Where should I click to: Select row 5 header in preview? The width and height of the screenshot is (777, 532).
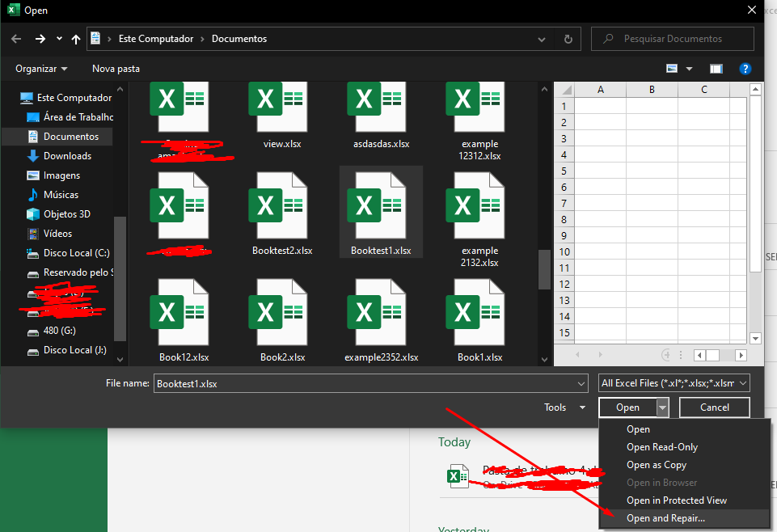coord(564,171)
